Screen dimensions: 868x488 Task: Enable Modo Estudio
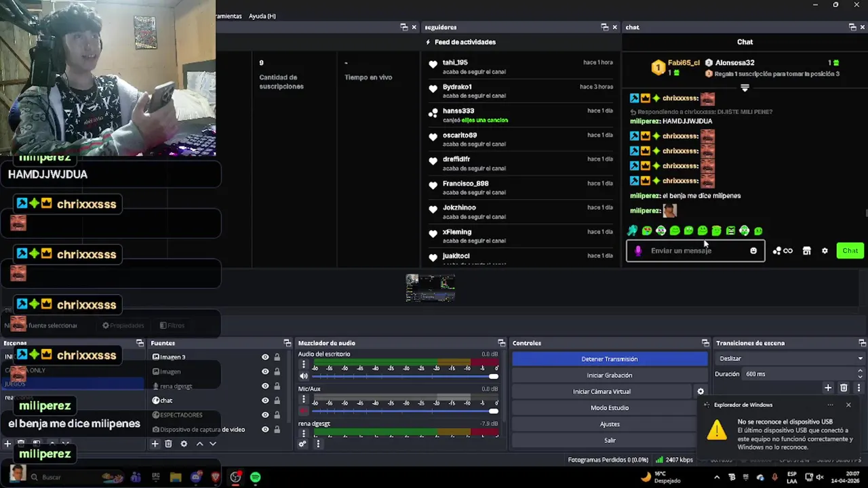610,408
